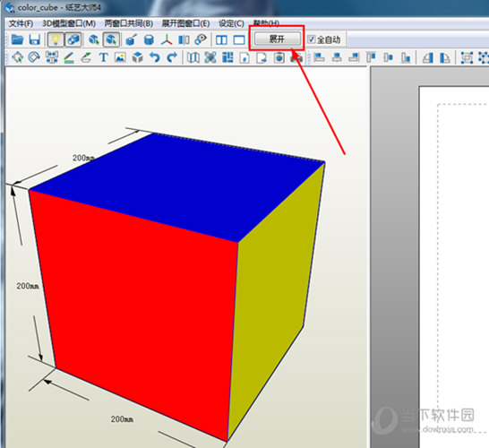The height and width of the screenshot is (448, 489).
Task: Click the open file folder icon
Action: pos(18,39)
